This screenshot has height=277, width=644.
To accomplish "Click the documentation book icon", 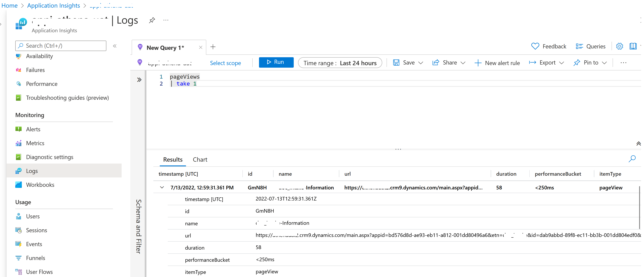I will [x=633, y=46].
